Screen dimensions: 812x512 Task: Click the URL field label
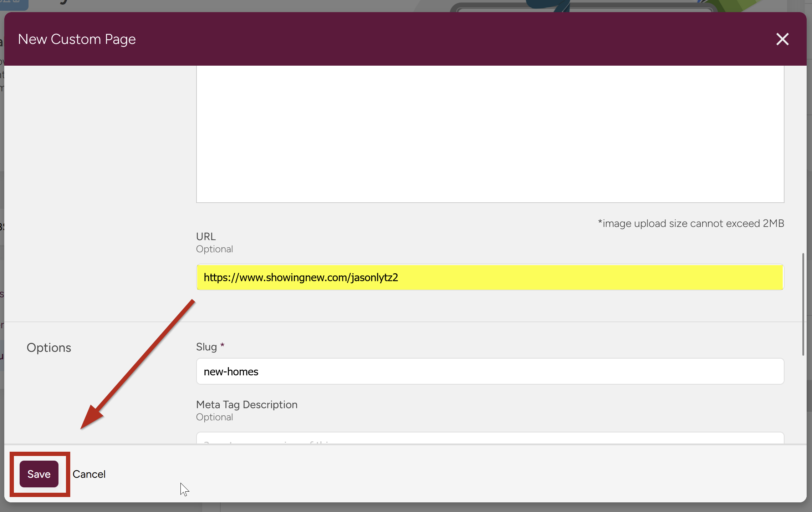click(x=206, y=237)
